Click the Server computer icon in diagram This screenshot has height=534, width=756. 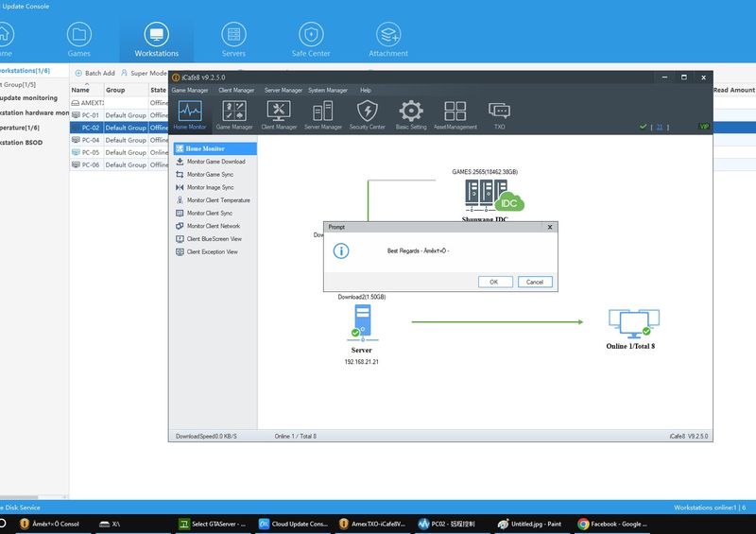[362, 322]
